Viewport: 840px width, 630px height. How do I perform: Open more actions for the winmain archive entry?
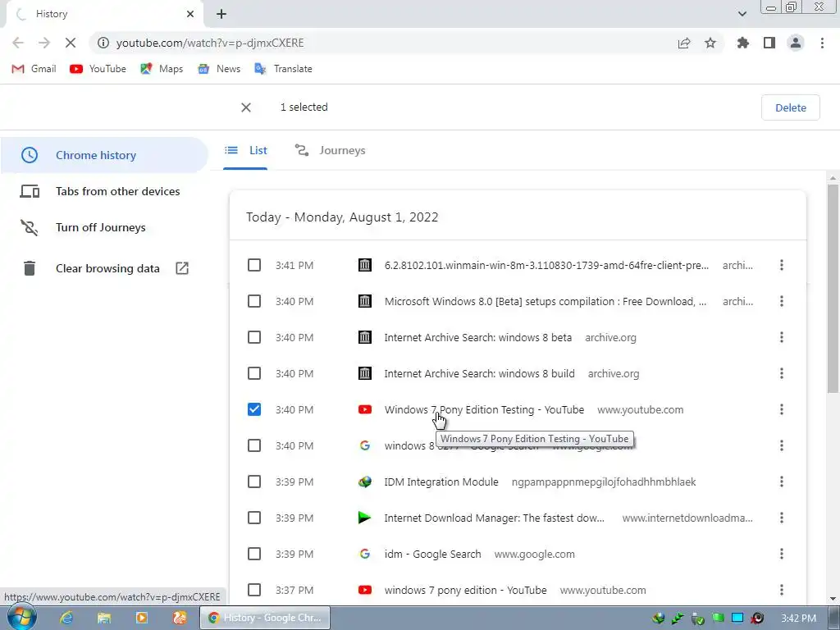click(x=782, y=265)
